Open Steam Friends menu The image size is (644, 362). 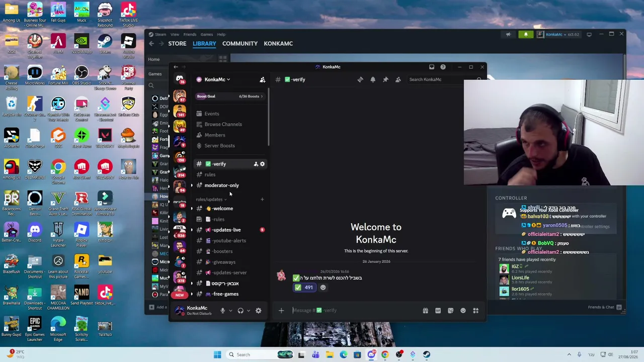tap(190, 34)
